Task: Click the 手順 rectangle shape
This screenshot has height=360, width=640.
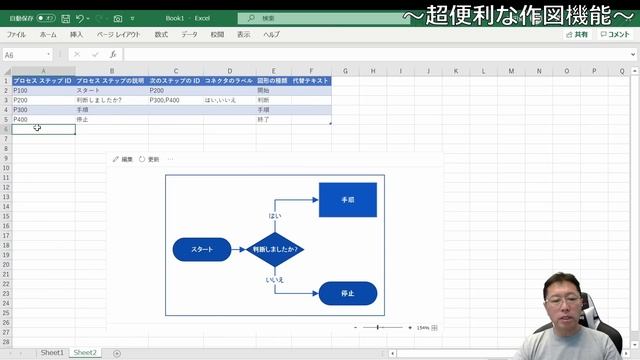Action: (348, 200)
